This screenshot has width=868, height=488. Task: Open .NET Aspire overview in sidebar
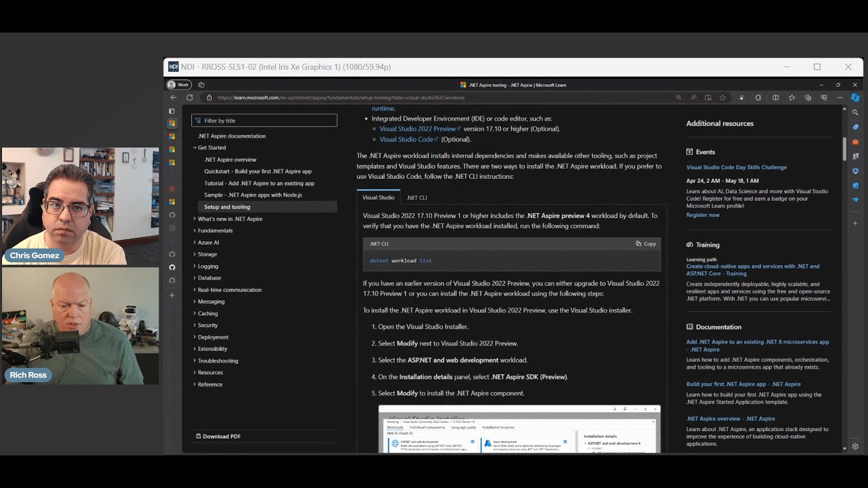click(231, 160)
